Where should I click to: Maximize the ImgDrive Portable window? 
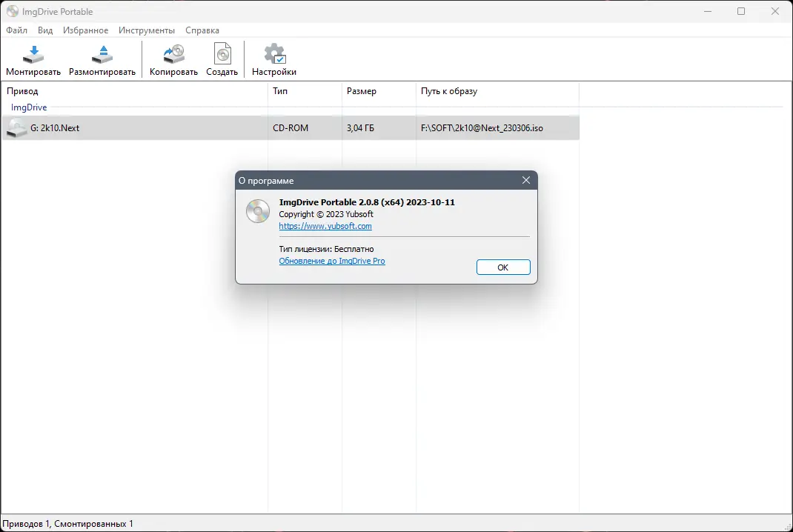point(741,11)
